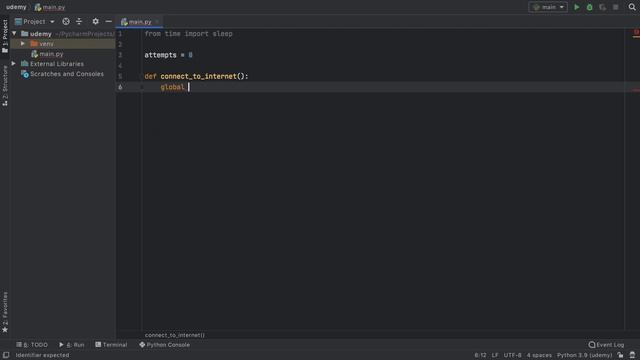This screenshot has width=640, height=360.
Task: Select main.py in the project tree
Action: [51, 54]
